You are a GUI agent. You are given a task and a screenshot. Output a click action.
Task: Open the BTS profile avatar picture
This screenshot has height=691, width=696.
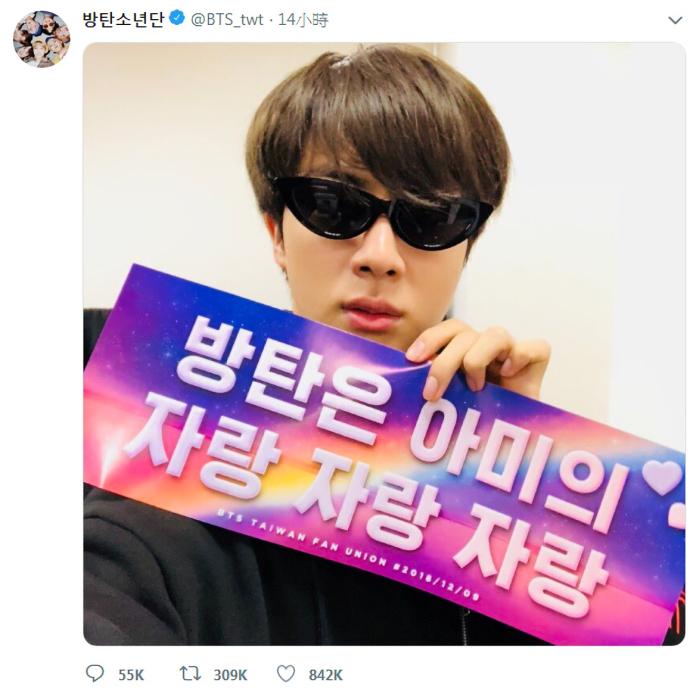tap(41, 39)
